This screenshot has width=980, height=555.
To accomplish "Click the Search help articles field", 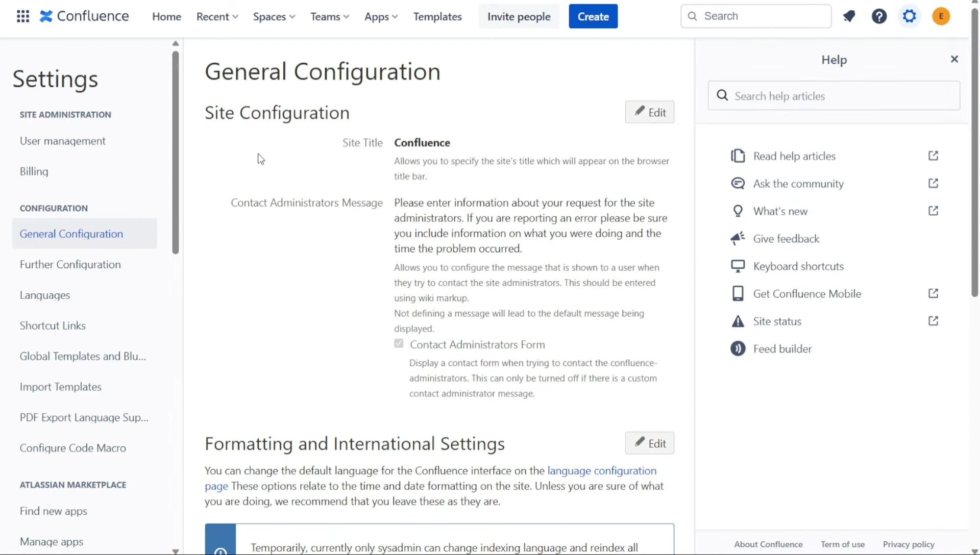I will 834,95.
